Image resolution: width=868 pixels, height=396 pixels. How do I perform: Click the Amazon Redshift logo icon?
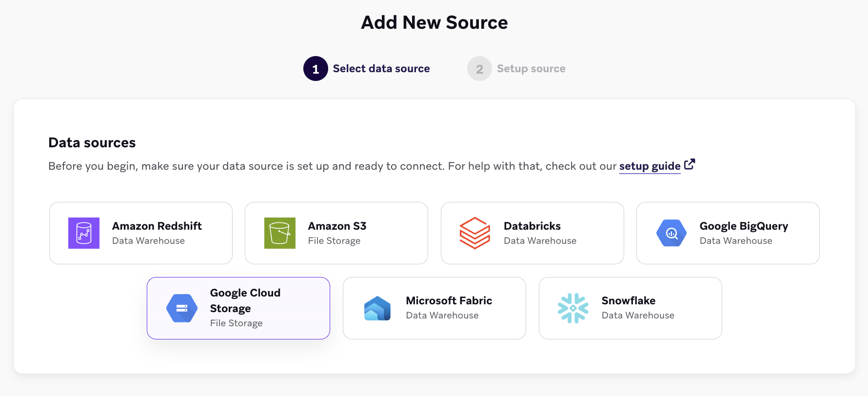tap(84, 233)
